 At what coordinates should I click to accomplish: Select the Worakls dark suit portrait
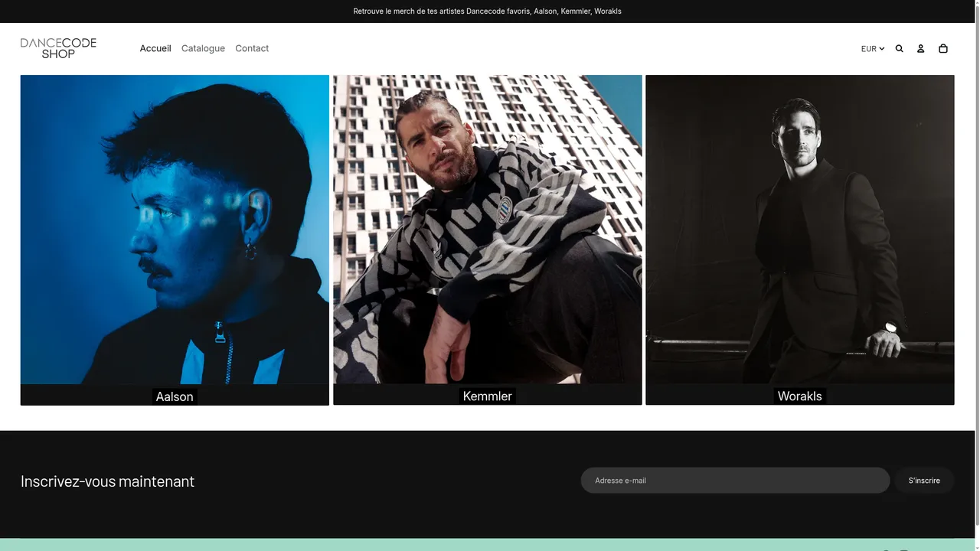[x=799, y=230]
